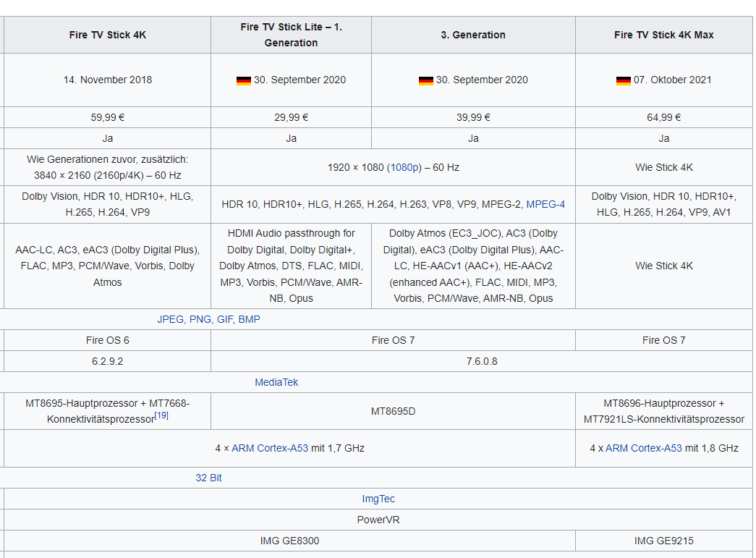Image resolution: width=756 pixels, height=558 pixels.
Task: Click Fire OS 7 in 4K Max column
Action: coord(664,340)
